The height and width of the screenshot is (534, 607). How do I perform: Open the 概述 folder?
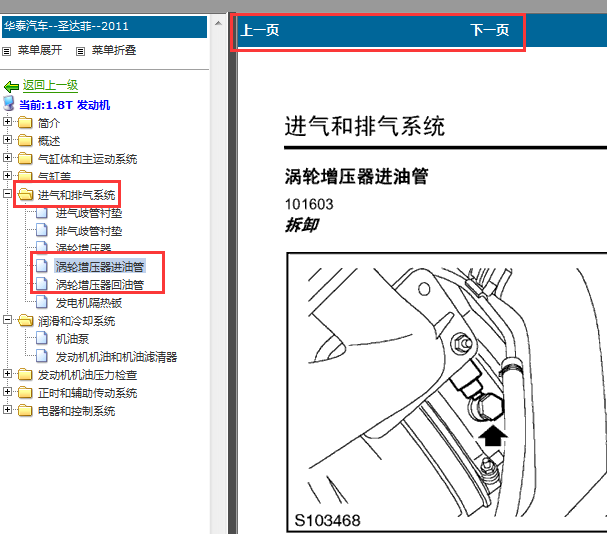49,141
